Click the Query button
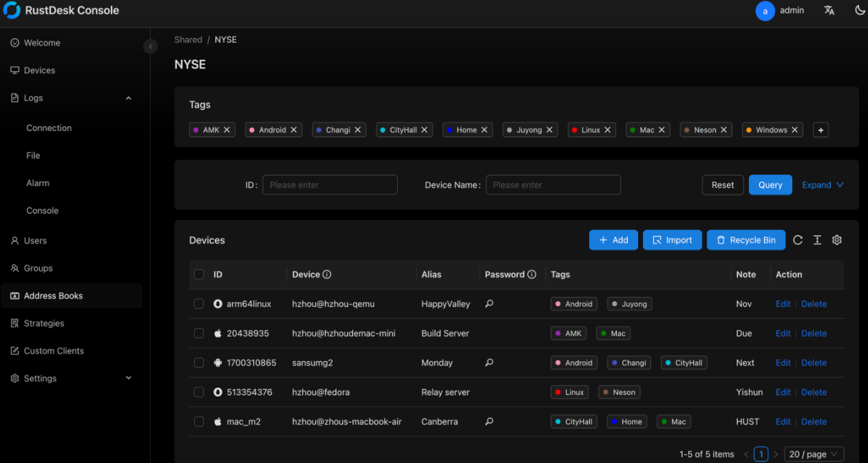This screenshot has width=868, height=463. click(x=770, y=185)
